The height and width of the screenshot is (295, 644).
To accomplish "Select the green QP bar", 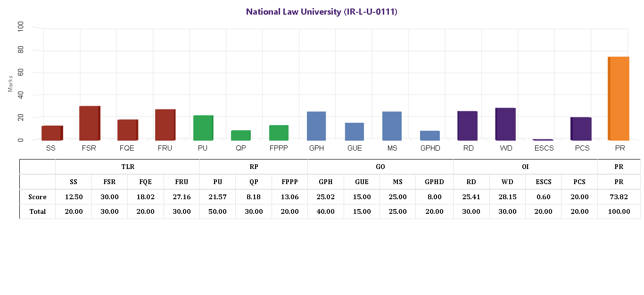I will (241, 135).
